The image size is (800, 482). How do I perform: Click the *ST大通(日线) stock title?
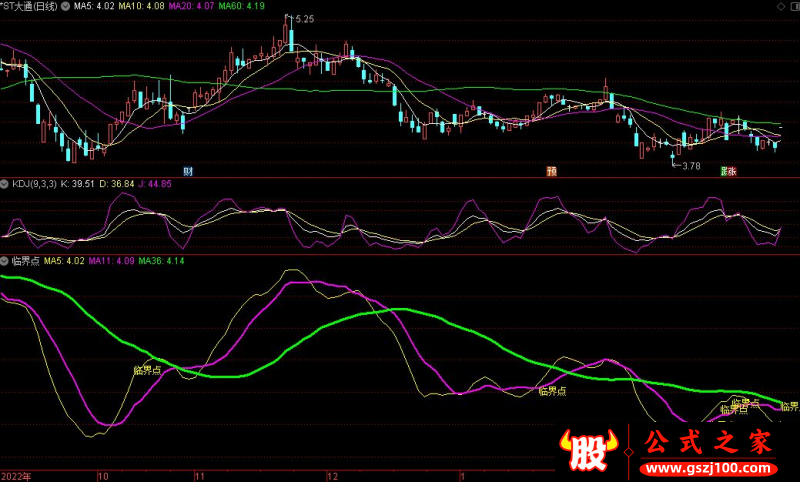(30, 6)
